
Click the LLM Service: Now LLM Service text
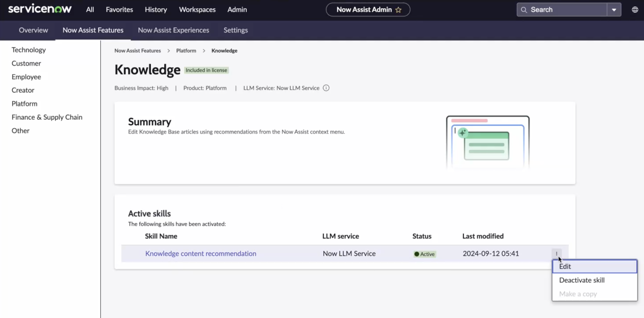(281, 88)
